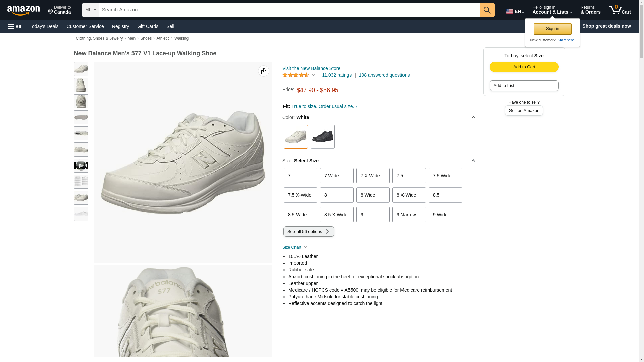Screen dimensions: 644x362
Task: Click the Deliver to Canada location
Action: (x=59, y=10)
